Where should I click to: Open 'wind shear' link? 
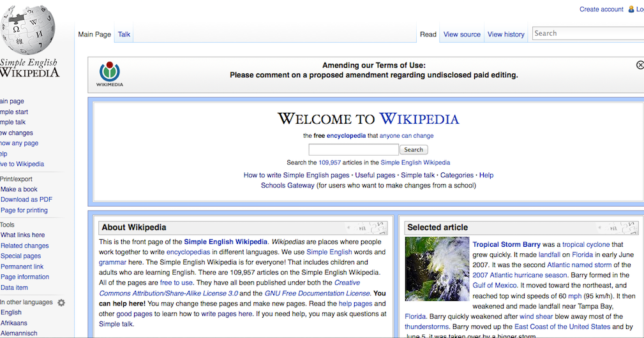(x=536, y=317)
